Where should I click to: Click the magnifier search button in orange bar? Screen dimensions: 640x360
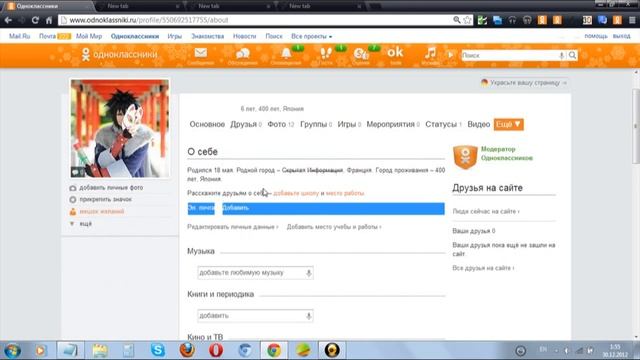[x=573, y=55]
